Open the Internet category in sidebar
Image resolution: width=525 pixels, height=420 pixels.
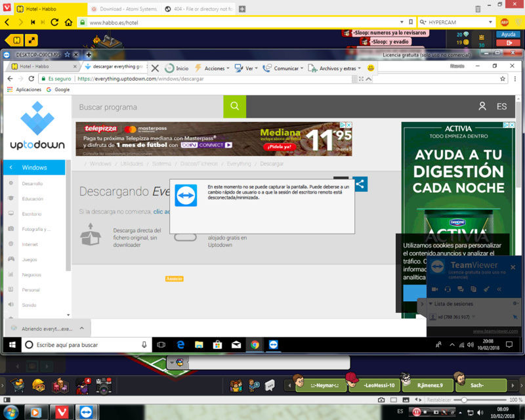point(30,245)
